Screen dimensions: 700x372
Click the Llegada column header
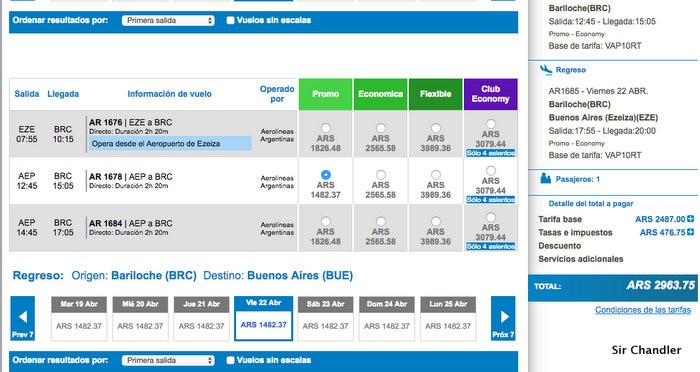click(x=63, y=94)
